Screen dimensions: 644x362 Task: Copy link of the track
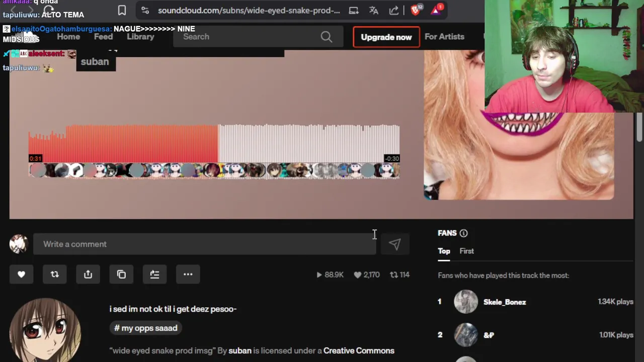pos(121,274)
